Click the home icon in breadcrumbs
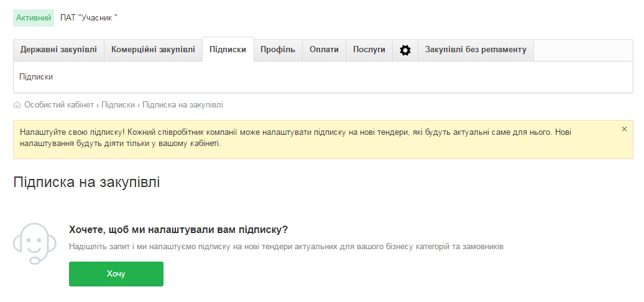The height and width of the screenshot is (302, 644). click(17, 105)
